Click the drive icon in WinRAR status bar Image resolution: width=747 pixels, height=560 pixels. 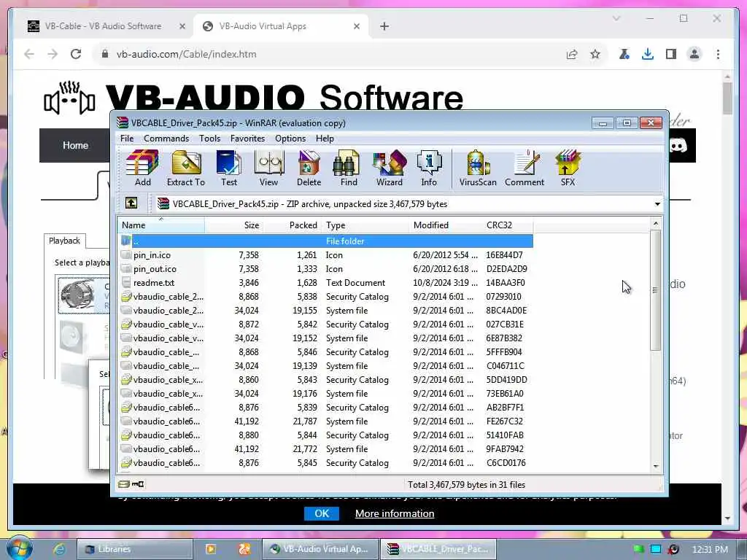tap(124, 484)
